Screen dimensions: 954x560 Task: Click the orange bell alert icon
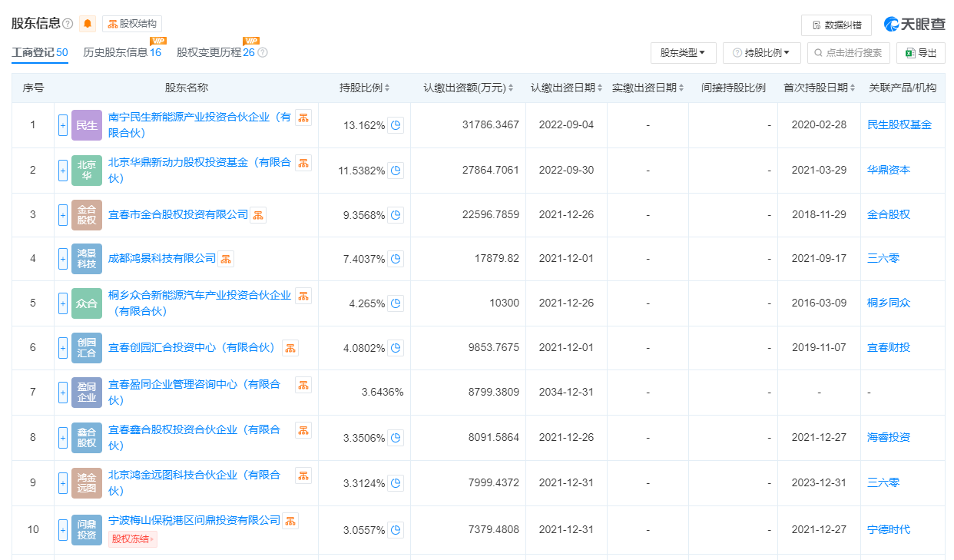coord(88,24)
